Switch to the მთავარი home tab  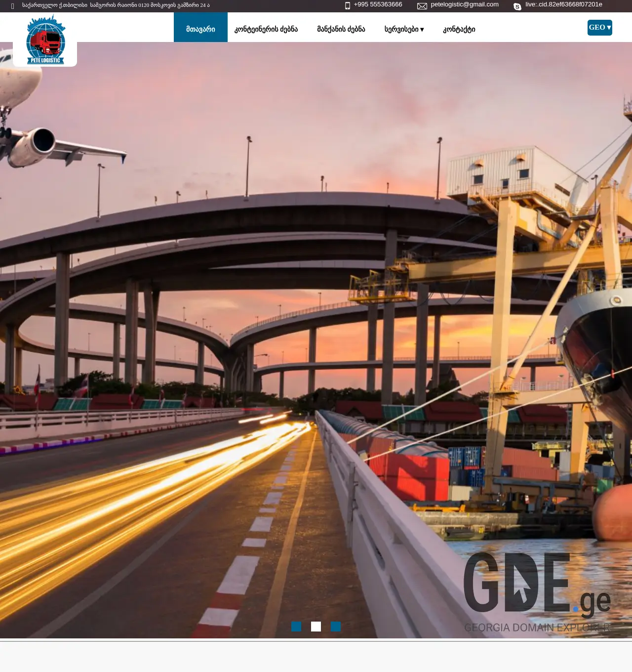[x=200, y=29]
